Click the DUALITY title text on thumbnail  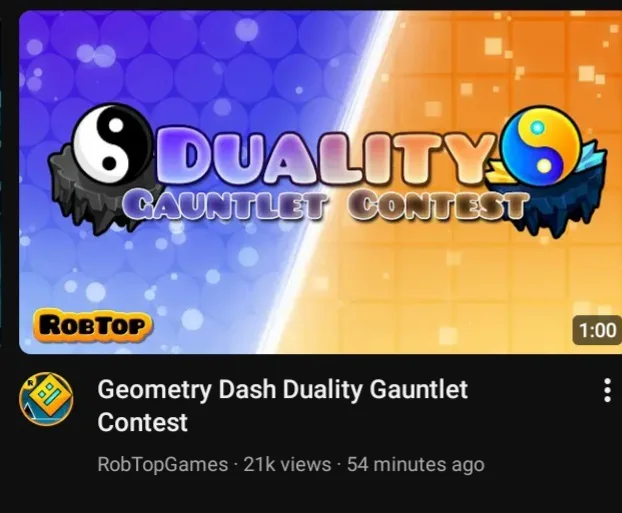pyautogui.click(x=326, y=156)
